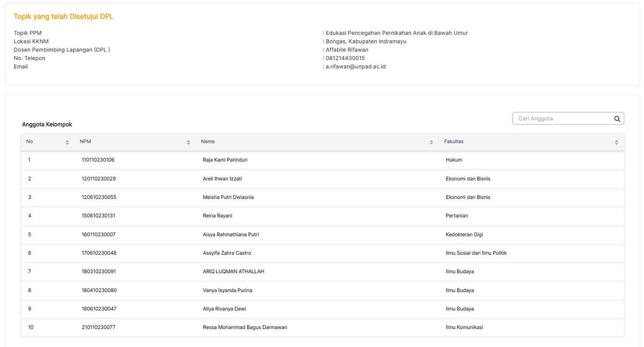This screenshot has width=644, height=347.
Task: Click the Hukum faculty cell
Action: pyautogui.click(x=453, y=160)
